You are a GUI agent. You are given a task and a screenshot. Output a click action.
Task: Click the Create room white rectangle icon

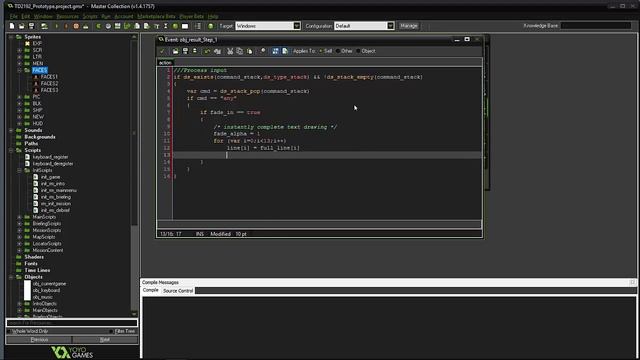[x=185, y=26]
